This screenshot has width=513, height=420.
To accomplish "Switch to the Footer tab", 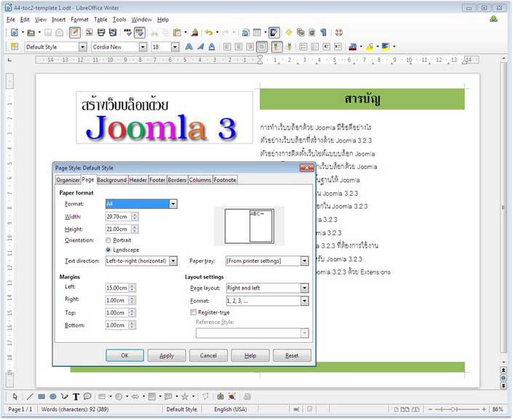I will [x=157, y=180].
